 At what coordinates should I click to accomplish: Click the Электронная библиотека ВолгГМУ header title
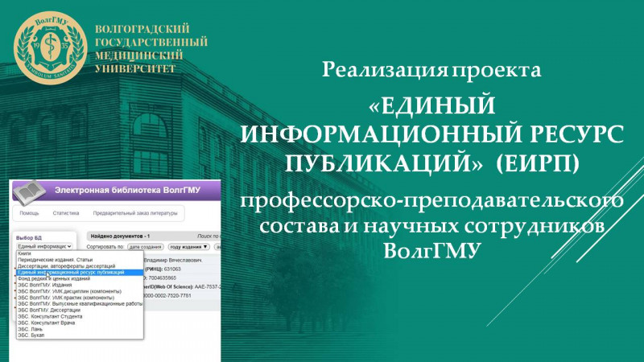[x=127, y=191]
